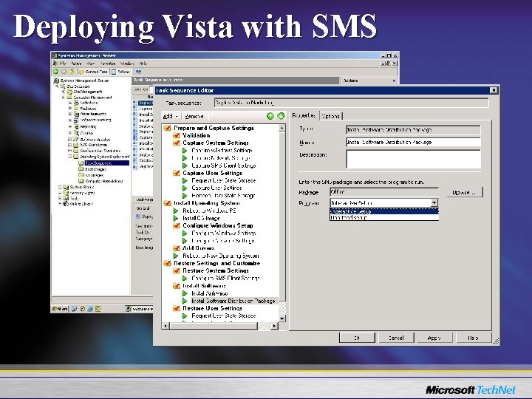Click the Collections node icon in the console tree
This screenshot has width=532, height=399.
(76, 103)
